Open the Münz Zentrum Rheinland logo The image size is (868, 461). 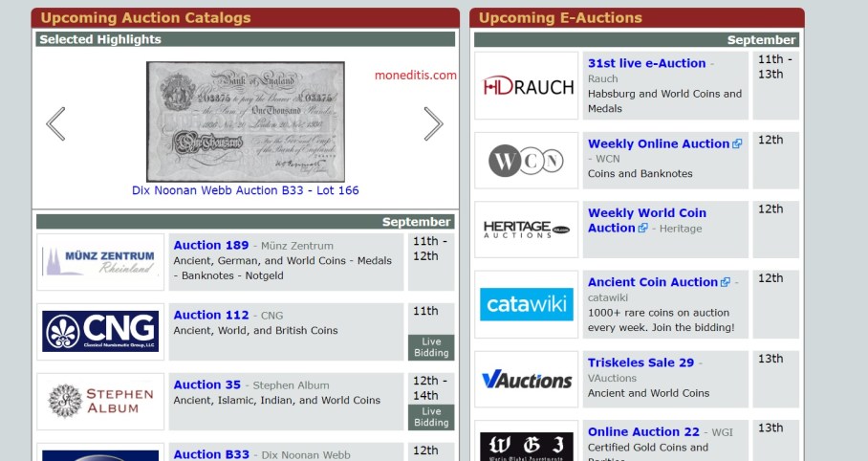100,261
